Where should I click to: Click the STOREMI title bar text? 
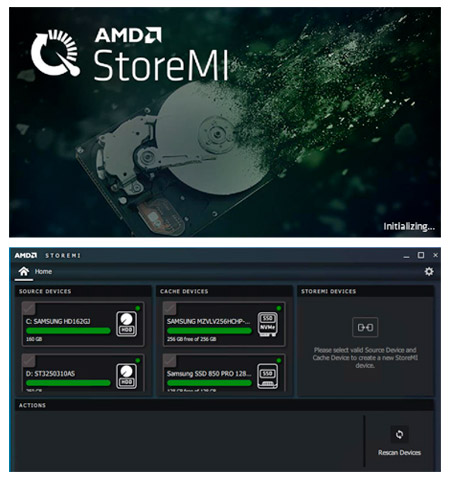tap(63, 255)
